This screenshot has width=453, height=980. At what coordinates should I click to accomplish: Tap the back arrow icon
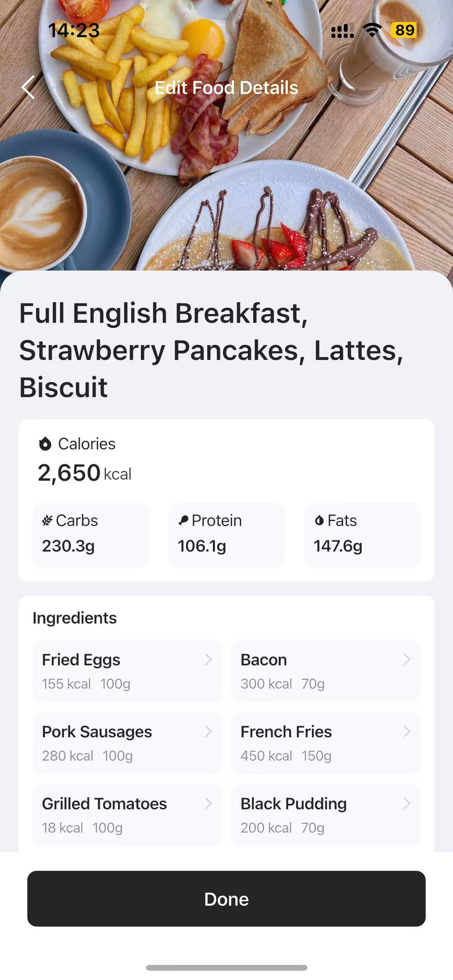point(28,87)
